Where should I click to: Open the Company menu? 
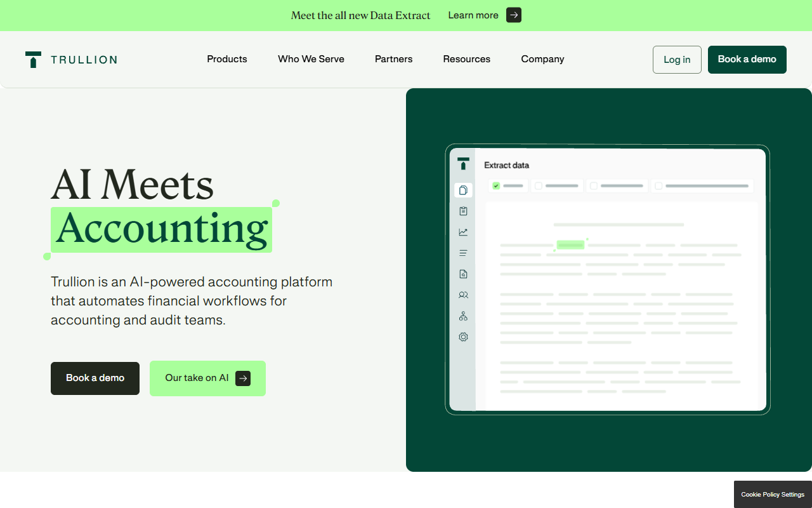coord(542,59)
